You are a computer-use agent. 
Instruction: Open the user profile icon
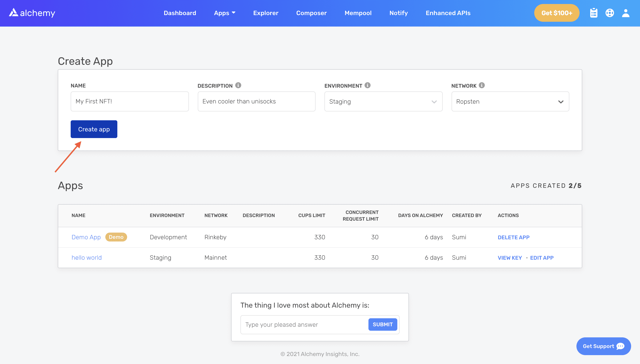626,13
